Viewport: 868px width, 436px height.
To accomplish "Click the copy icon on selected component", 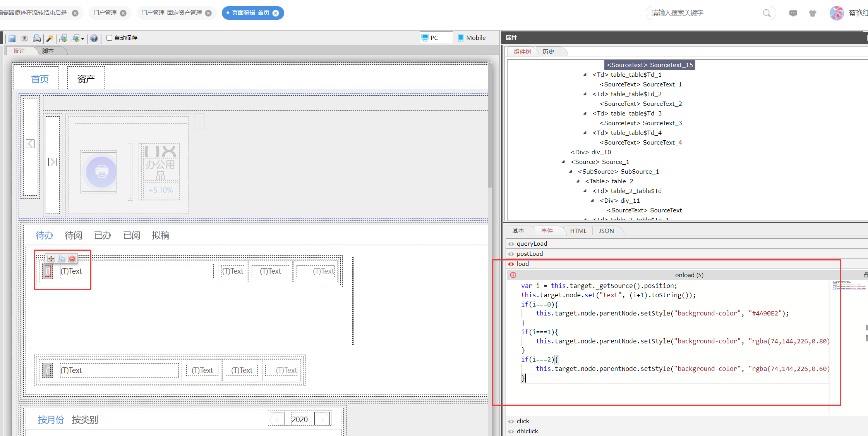I will point(62,258).
